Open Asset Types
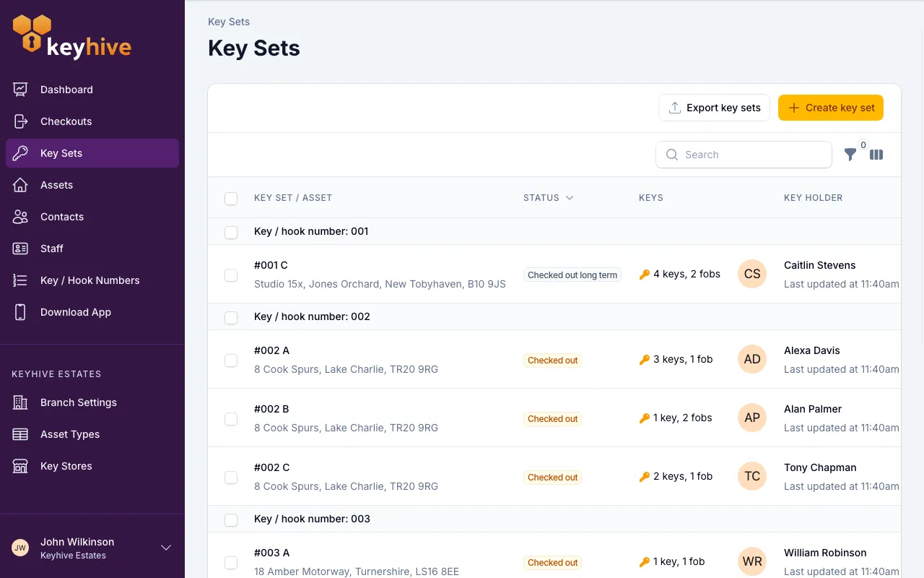924x578 pixels. [92, 434]
